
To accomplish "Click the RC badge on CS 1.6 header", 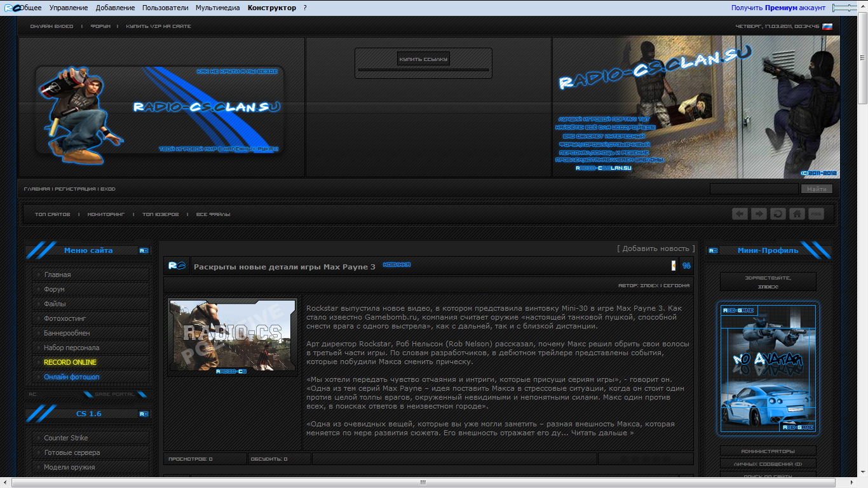I will (144, 414).
